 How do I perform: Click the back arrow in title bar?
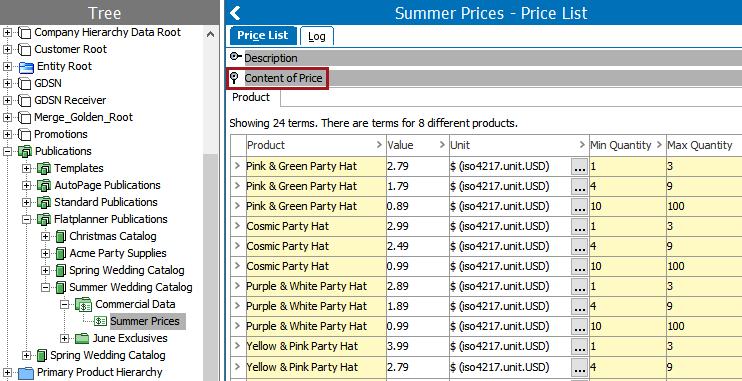coord(234,13)
